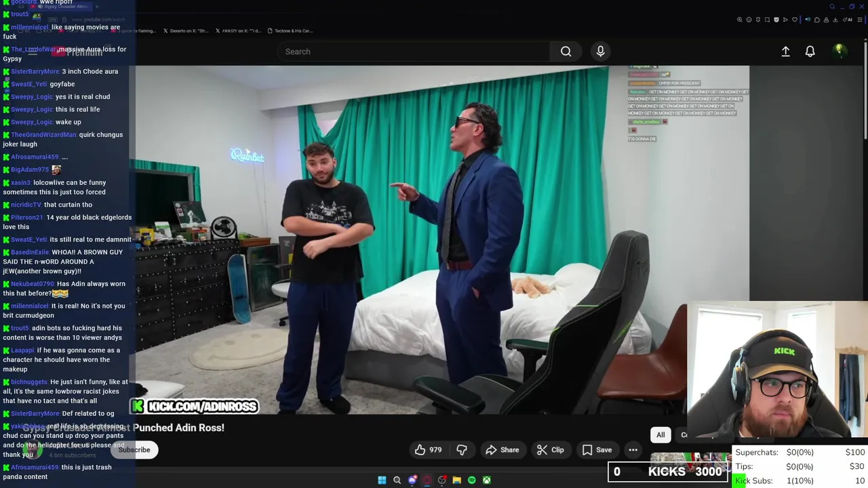
Task: Switch to the "Dexerto on X" tab
Action: (x=184, y=30)
